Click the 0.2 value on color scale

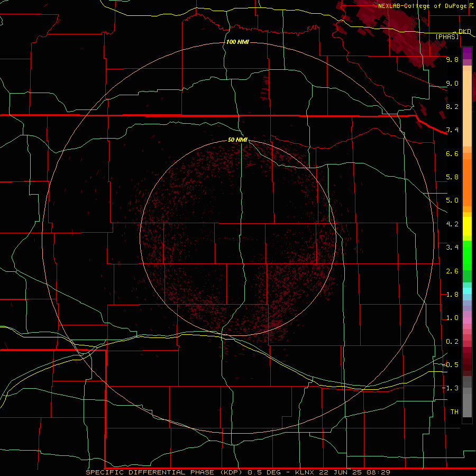452,342
